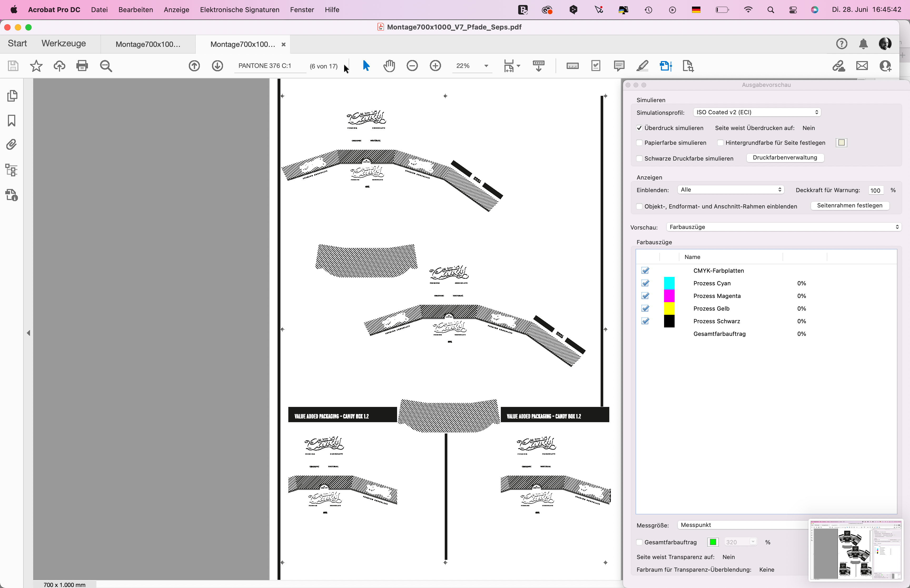
Task: Open help question mark icon
Action: (x=841, y=44)
